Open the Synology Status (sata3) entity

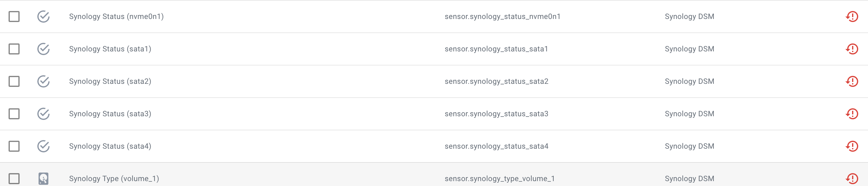tap(110, 114)
